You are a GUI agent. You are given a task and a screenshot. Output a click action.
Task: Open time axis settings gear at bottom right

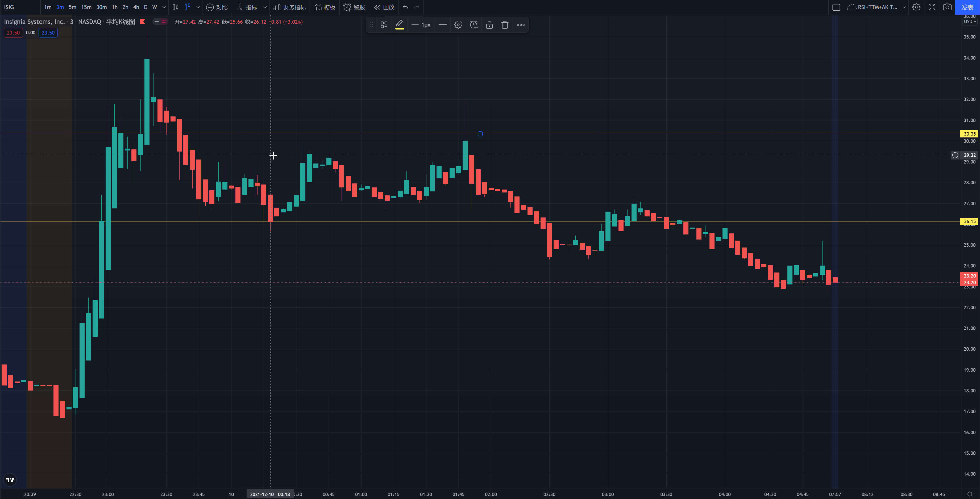970,494
